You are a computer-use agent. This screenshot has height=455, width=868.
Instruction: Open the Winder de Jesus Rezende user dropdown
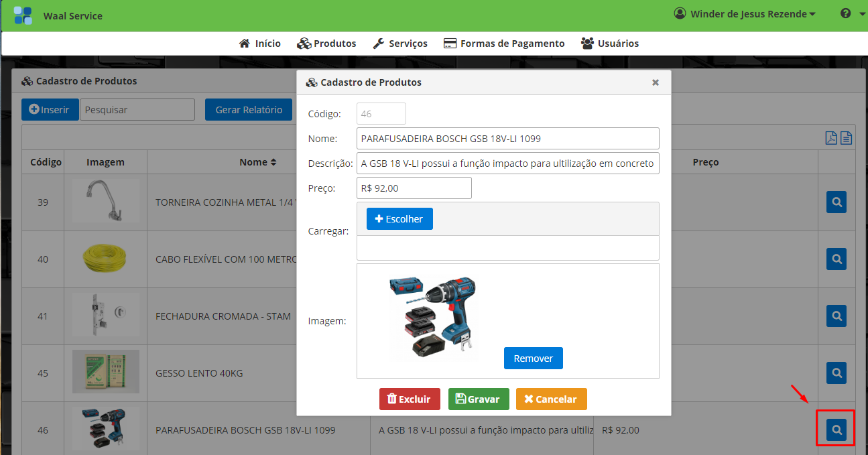coord(745,13)
